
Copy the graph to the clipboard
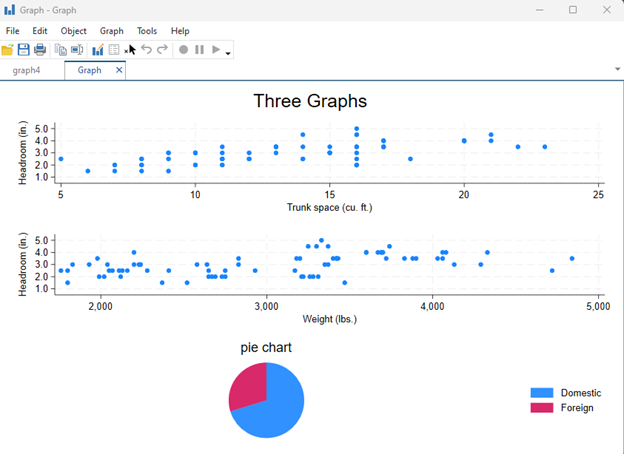[60, 50]
